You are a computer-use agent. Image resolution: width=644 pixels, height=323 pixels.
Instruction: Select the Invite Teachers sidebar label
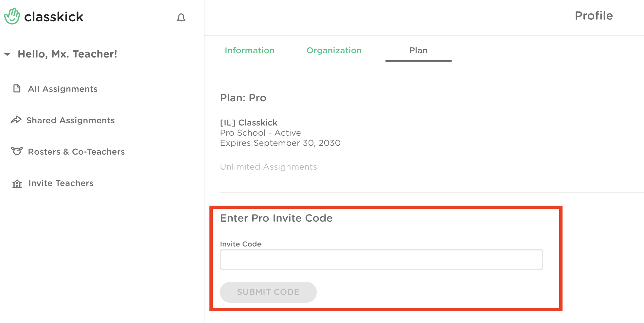click(x=61, y=183)
